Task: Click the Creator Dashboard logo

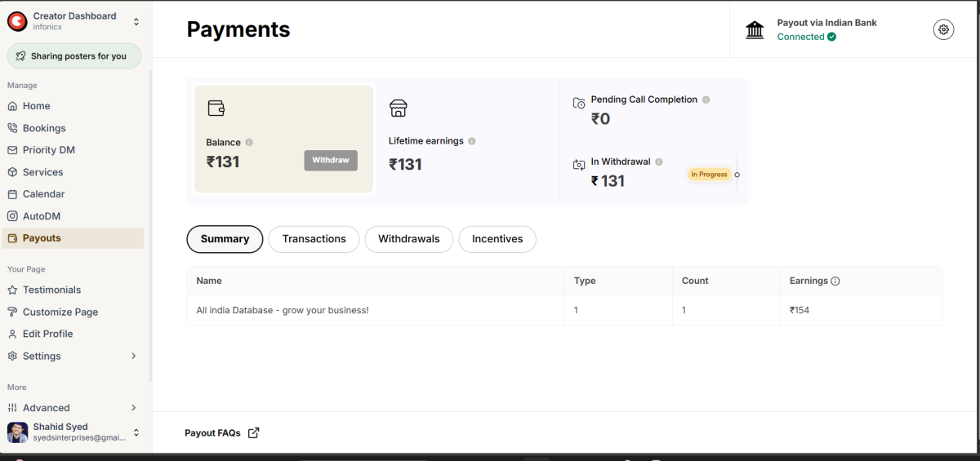Action: pyautogui.click(x=17, y=21)
